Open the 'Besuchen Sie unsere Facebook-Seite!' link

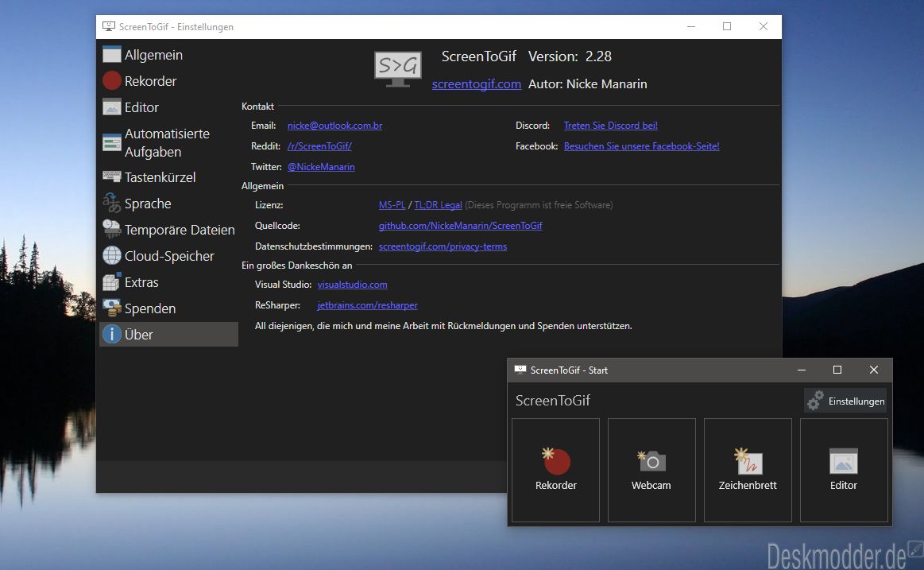pyautogui.click(x=642, y=146)
